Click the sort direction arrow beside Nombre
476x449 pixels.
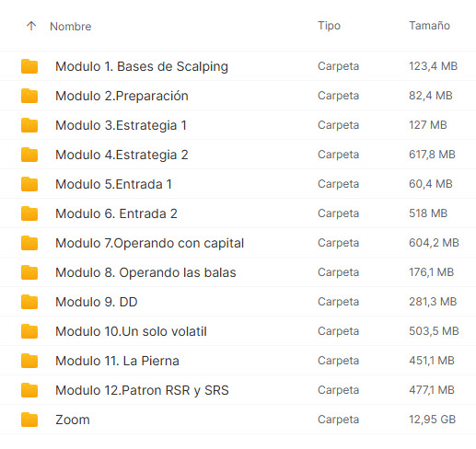tap(31, 26)
